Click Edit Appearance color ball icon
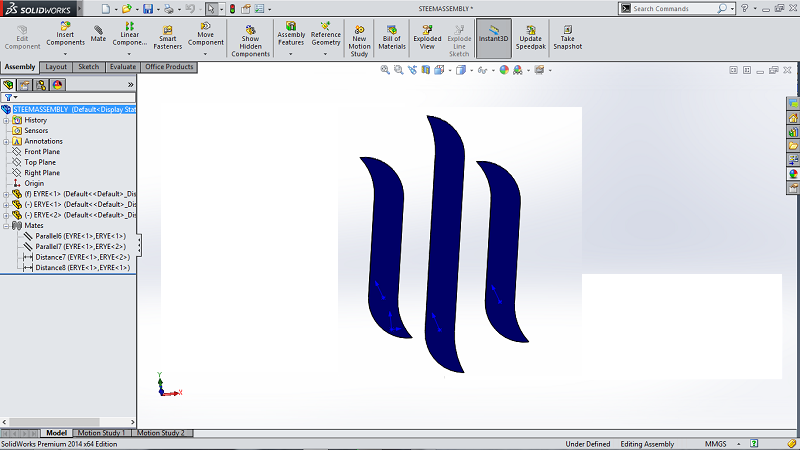 click(x=504, y=70)
